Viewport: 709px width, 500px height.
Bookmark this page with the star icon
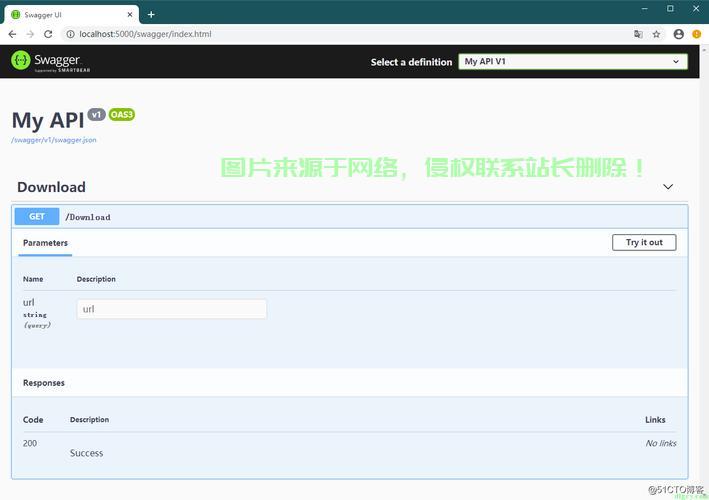pyautogui.click(x=657, y=34)
